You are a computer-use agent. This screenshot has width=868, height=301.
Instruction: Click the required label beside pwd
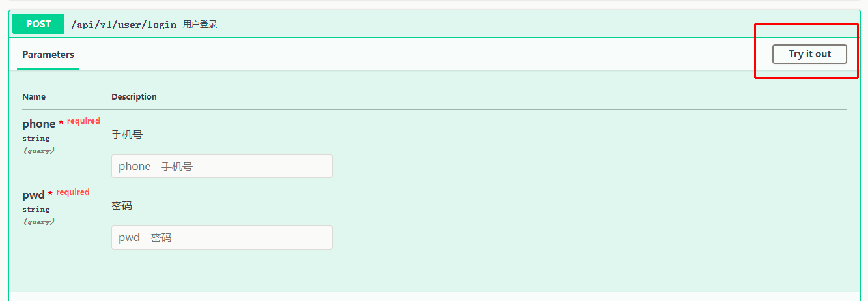point(73,192)
